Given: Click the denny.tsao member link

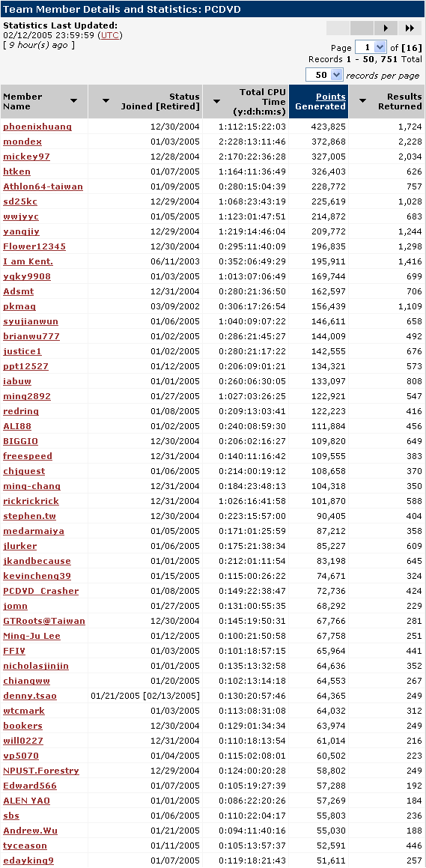Looking at the screenshot, I should click(x=30, y=695).
